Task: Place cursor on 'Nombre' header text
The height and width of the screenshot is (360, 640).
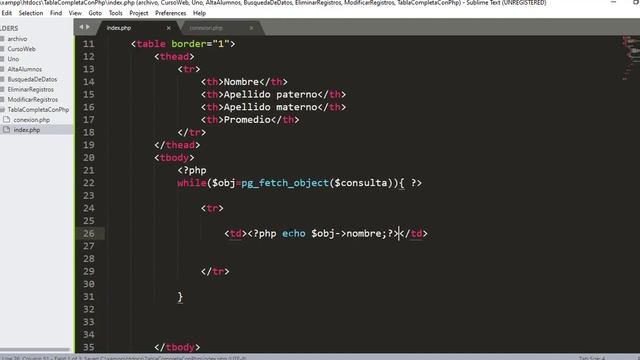Action: [241, 82]
